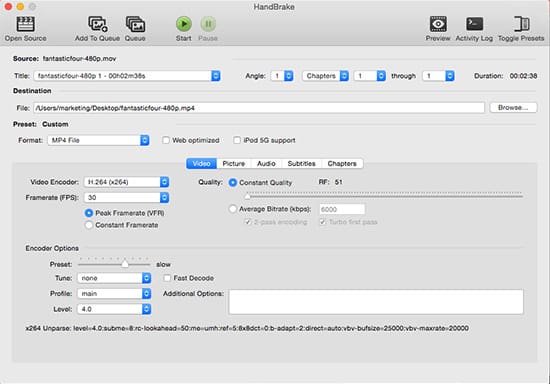Viewport: 550px width, 384px height.
Task: Show the Activity Log terminal icon
Action: pos(474,24)
